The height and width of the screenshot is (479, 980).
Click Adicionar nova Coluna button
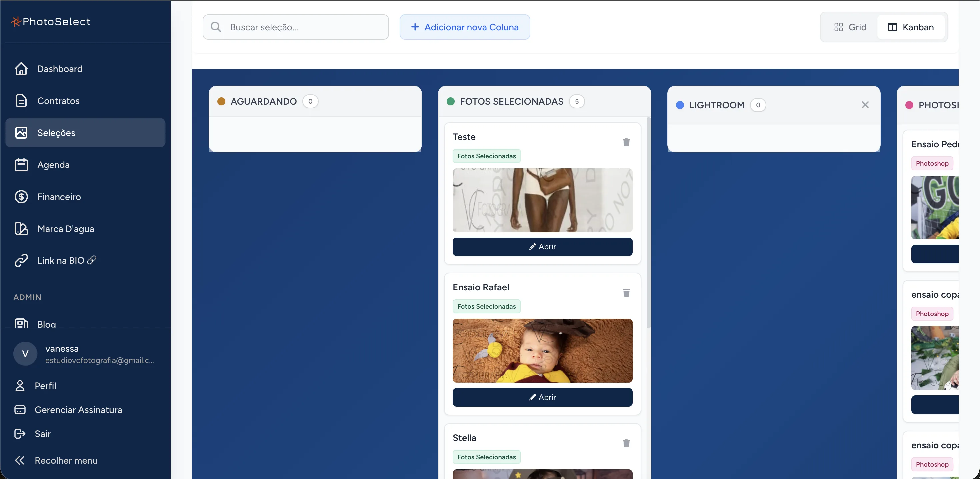[x=465, y=27]
